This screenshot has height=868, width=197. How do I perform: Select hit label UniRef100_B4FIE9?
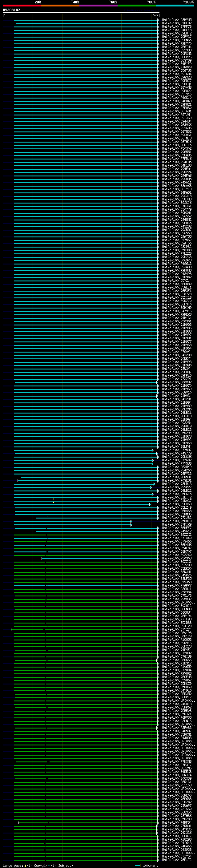(x=177, y=64)
